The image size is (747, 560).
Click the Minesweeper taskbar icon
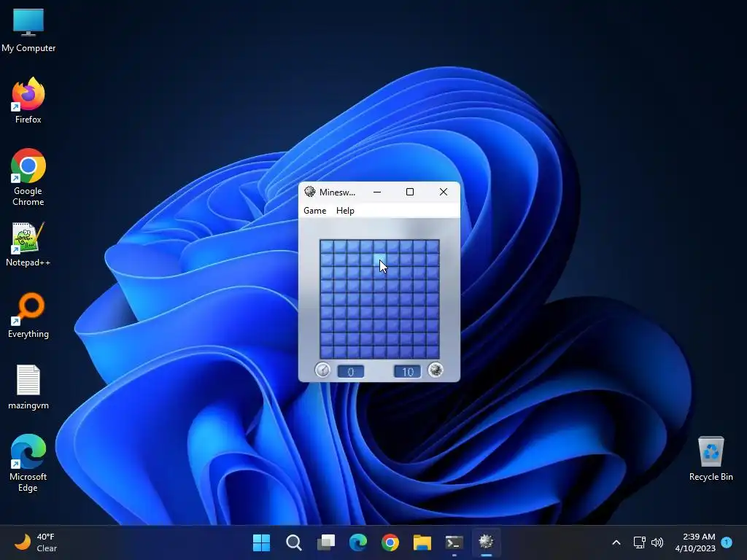(x=486, y=542)
